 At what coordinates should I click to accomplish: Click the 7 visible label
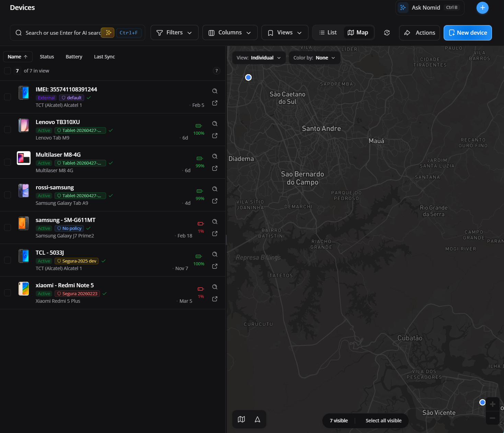[x=339, y=421]
